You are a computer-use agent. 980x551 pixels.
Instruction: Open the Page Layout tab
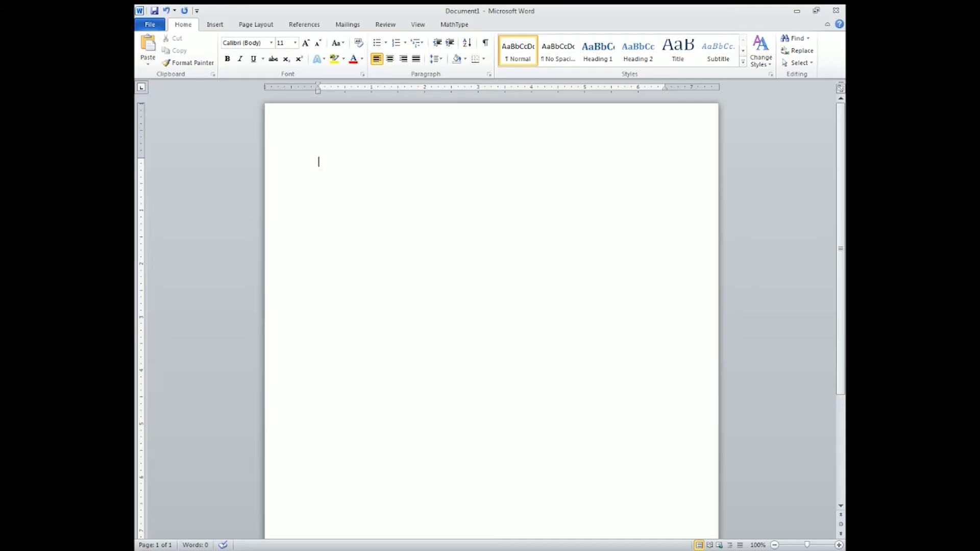point(256,24)
